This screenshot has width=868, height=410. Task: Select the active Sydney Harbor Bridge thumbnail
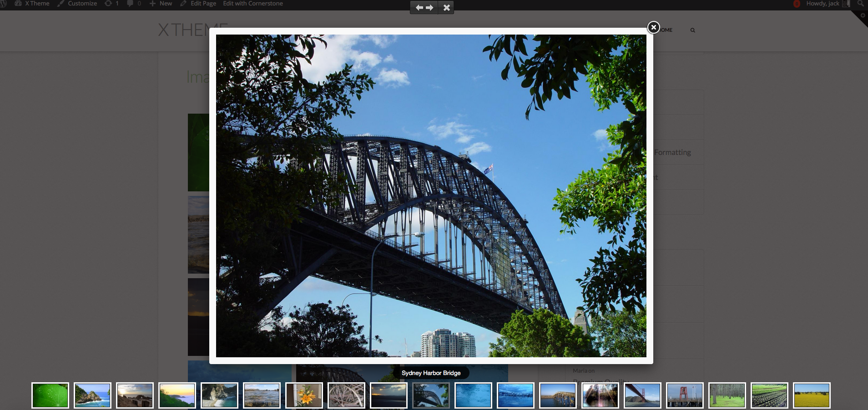(431, 395)
